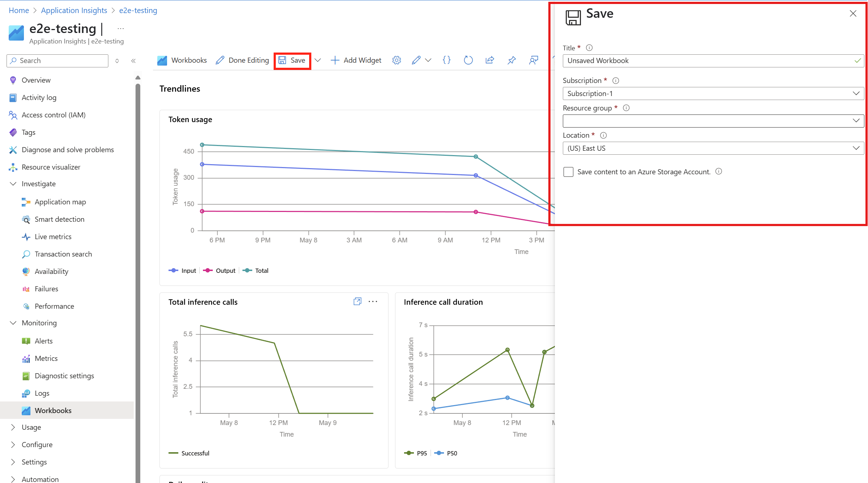Open the Application Insights breadcrumb link
The image size is (868, 483).
pos(74,11)
